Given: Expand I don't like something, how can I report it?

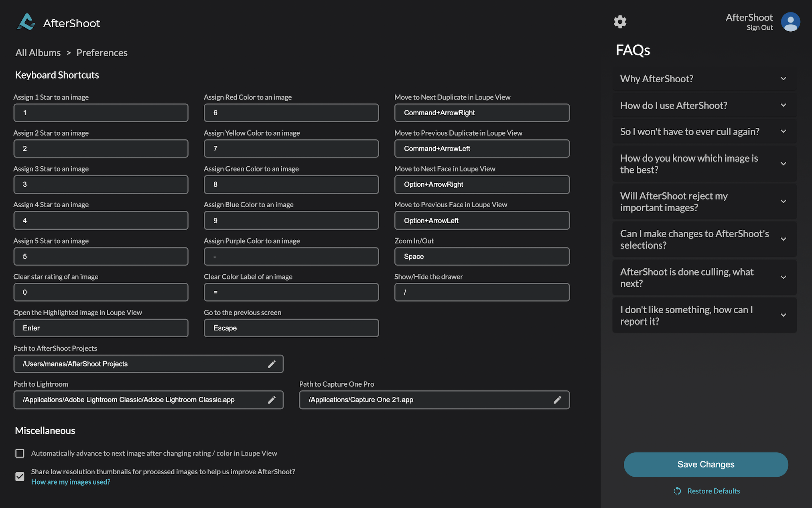Looking at the screenshot, I should point(704,315).
